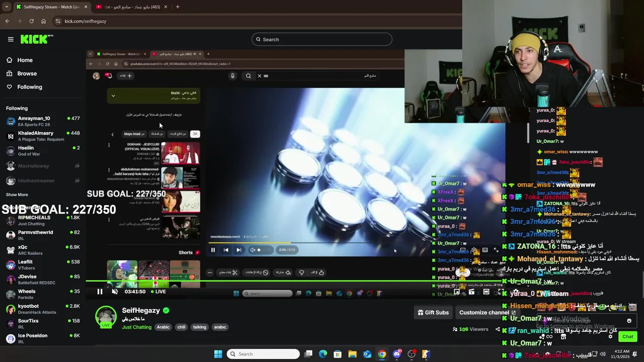Open Google Chrome from taskbar
This screenshot has width=644, height=362.
[x=382, y=354]
